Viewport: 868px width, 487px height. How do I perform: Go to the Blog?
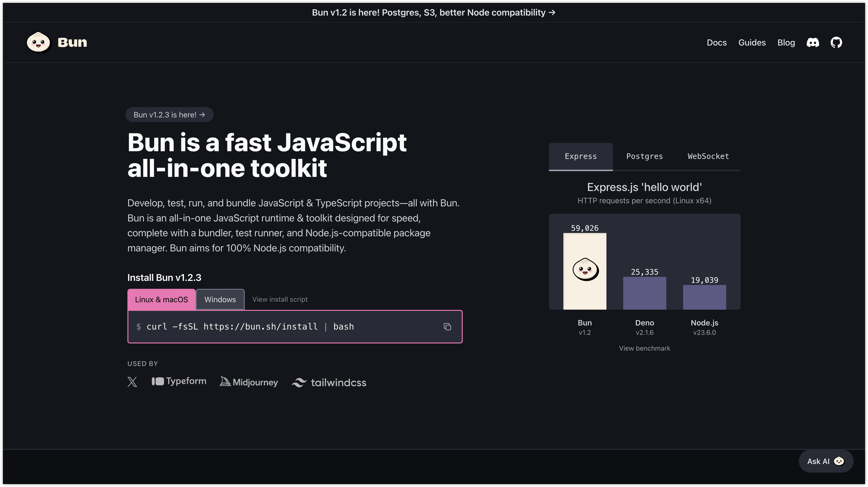(786, 42)
